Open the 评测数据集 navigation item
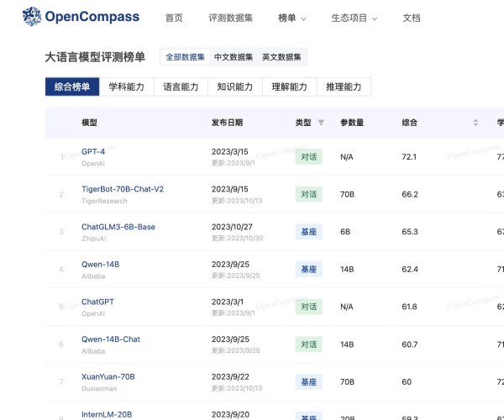504x420 pixels. [230, 18]
